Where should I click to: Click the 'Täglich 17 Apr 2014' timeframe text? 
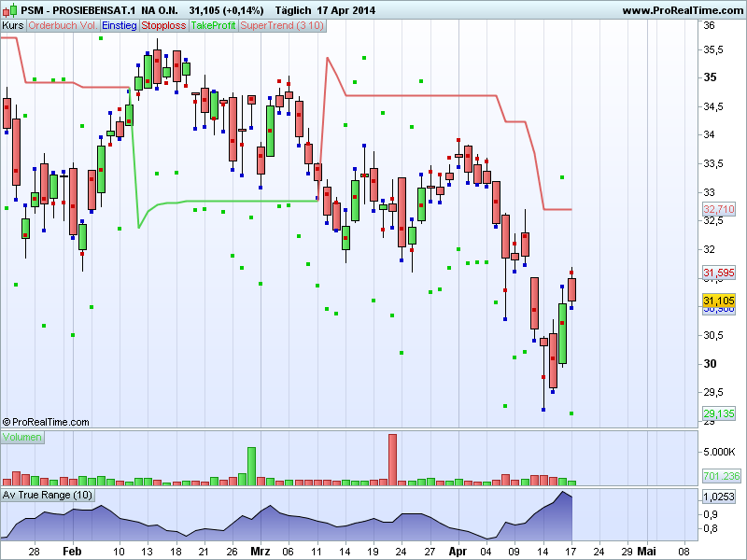[325, 10]
